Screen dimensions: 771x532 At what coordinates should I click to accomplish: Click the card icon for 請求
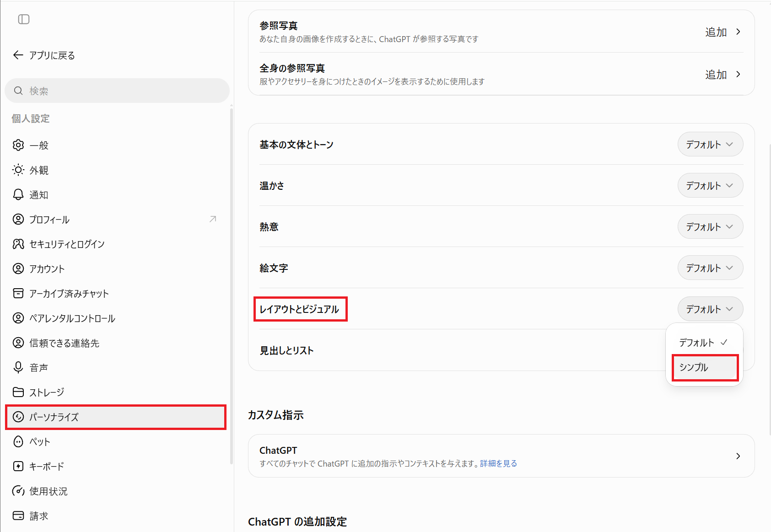coord(18,516)
